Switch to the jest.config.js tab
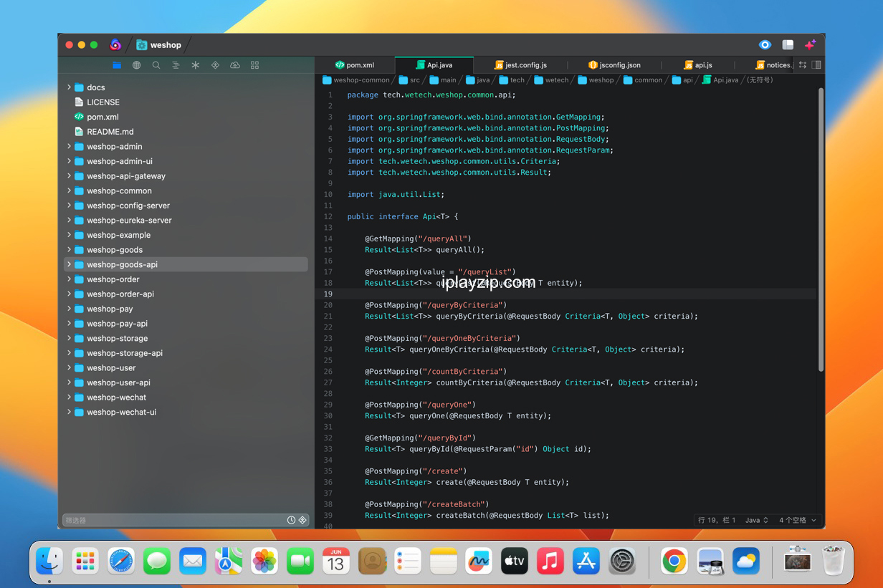The width and height of the screenshot is (883, 588). (520, 65)
